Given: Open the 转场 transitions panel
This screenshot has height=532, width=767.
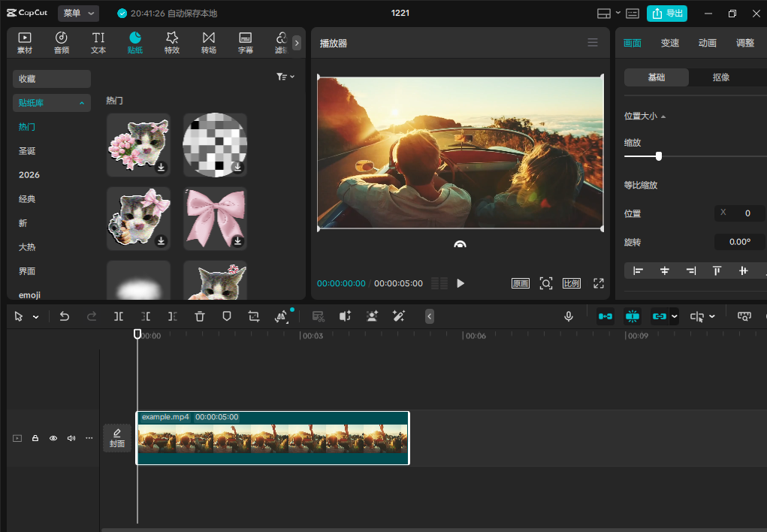Looking at the screenshot, I should tap(209, 43).
